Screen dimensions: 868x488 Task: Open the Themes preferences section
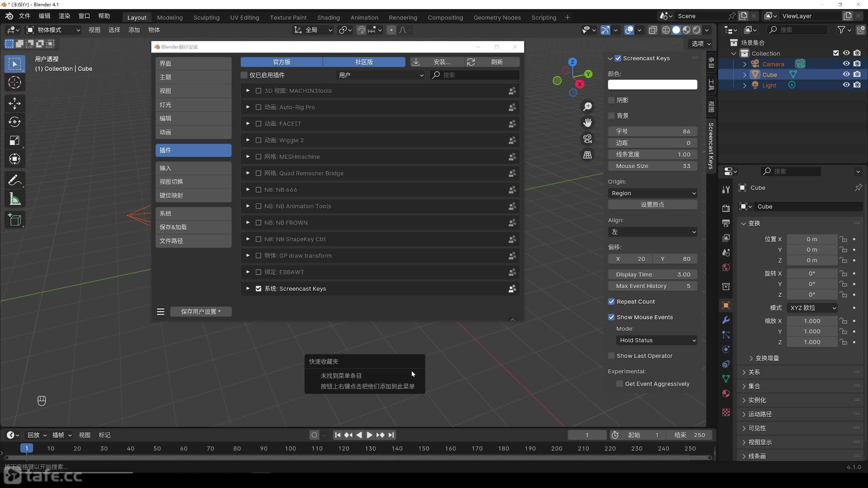click(194, 77)
